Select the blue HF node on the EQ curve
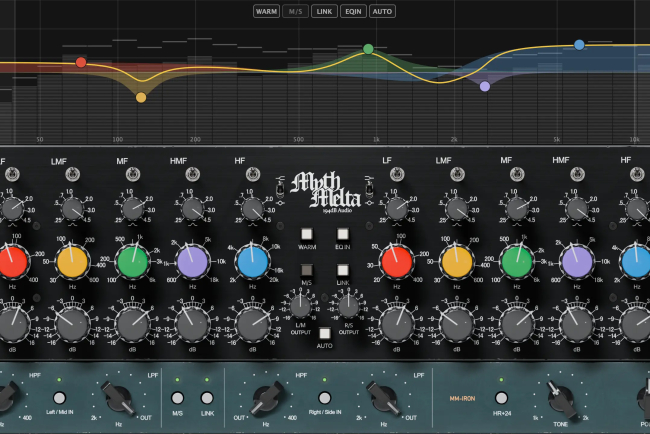 pyautogui.click(x=579, y=45)
